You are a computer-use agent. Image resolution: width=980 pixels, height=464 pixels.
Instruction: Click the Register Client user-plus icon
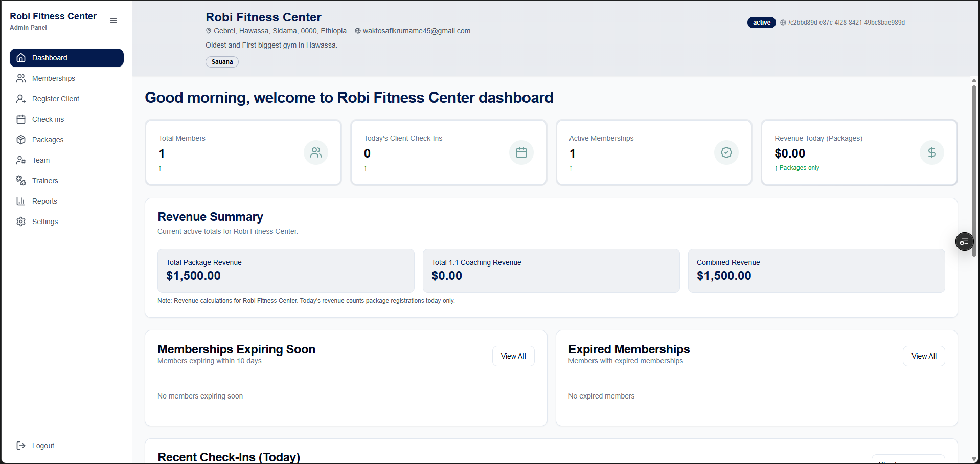tap(21, 99)
